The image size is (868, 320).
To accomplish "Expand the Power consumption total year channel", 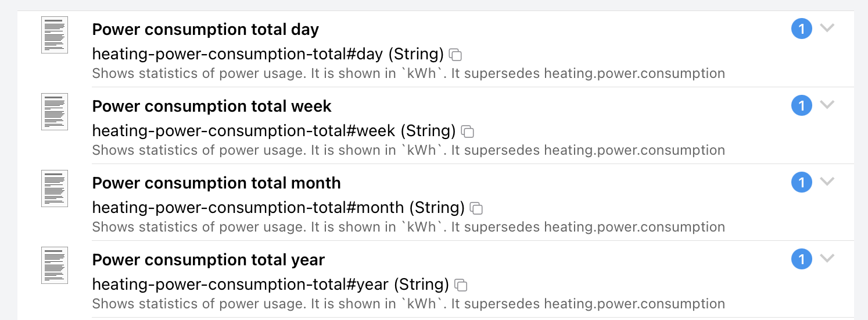I will [x=827, y=258].
